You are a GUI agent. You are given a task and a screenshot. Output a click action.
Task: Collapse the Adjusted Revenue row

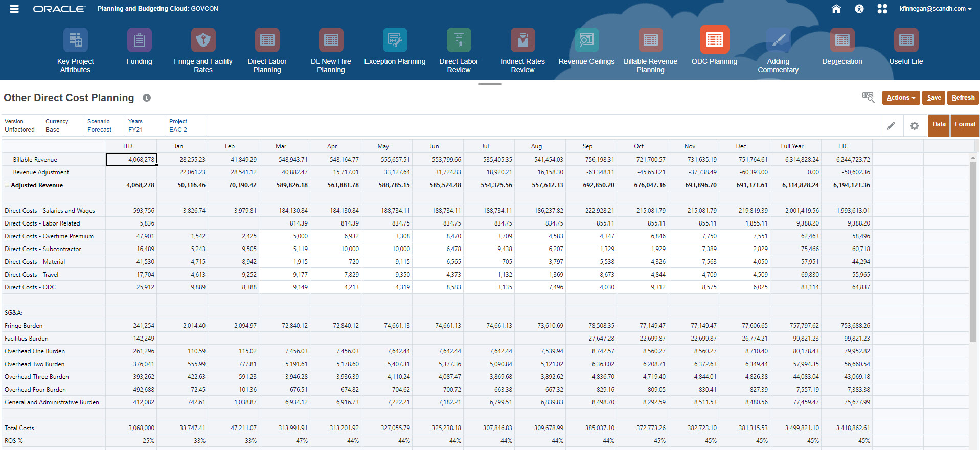7,185
